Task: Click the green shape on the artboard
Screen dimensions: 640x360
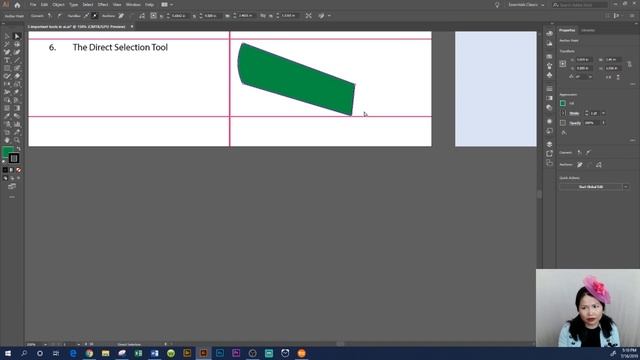Action: [296, 80]
